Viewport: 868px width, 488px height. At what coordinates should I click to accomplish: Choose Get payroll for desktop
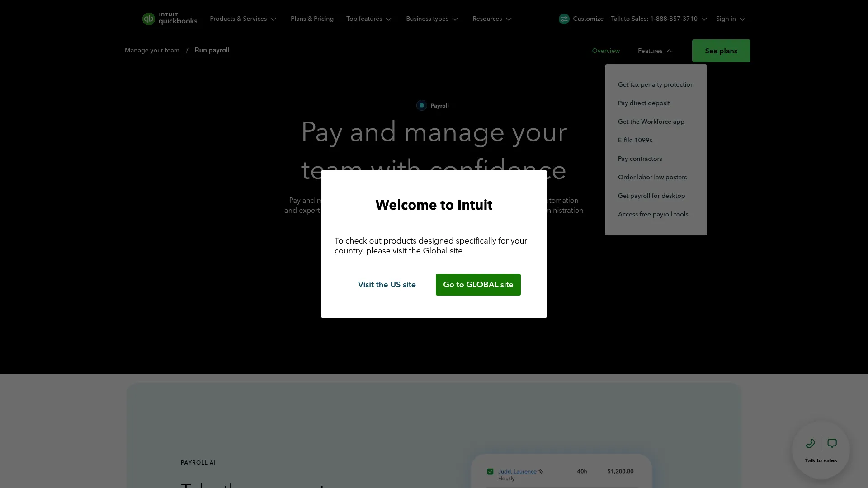coord(651,196)
